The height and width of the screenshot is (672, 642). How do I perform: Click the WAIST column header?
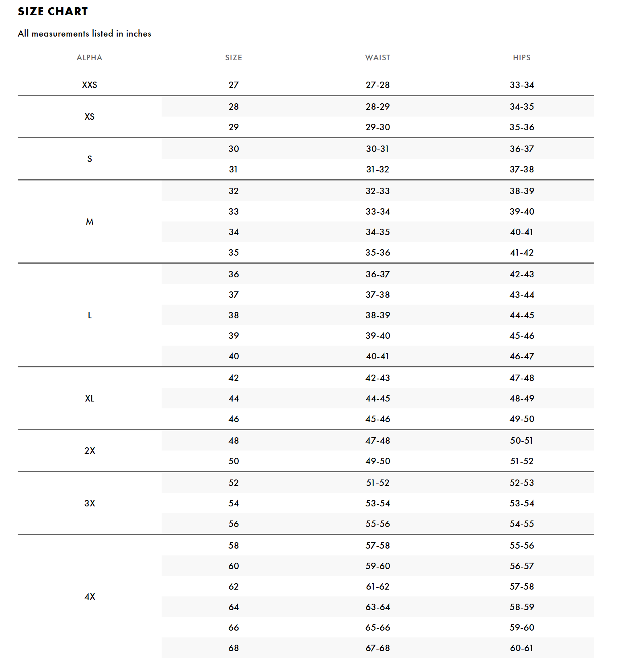377,58
